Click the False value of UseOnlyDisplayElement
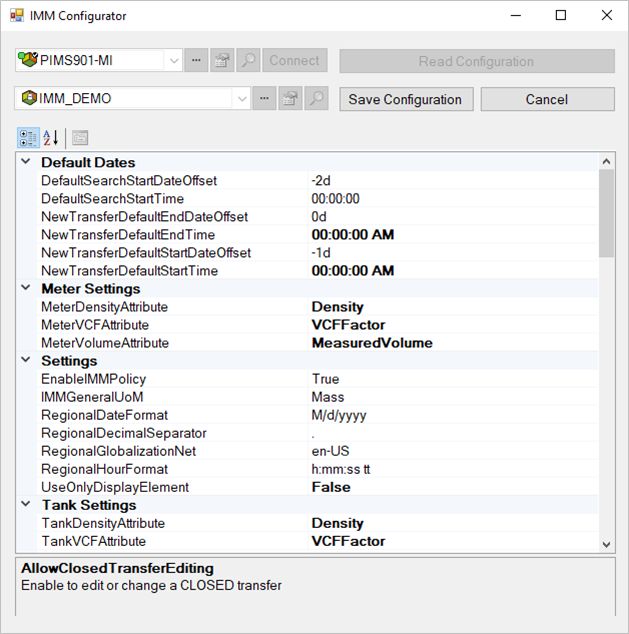 pos(331,487)
